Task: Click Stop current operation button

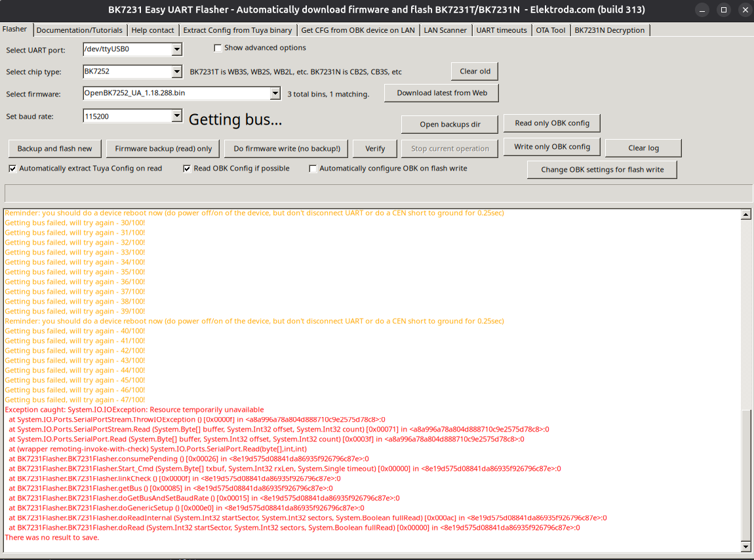Action: [450, 149]
